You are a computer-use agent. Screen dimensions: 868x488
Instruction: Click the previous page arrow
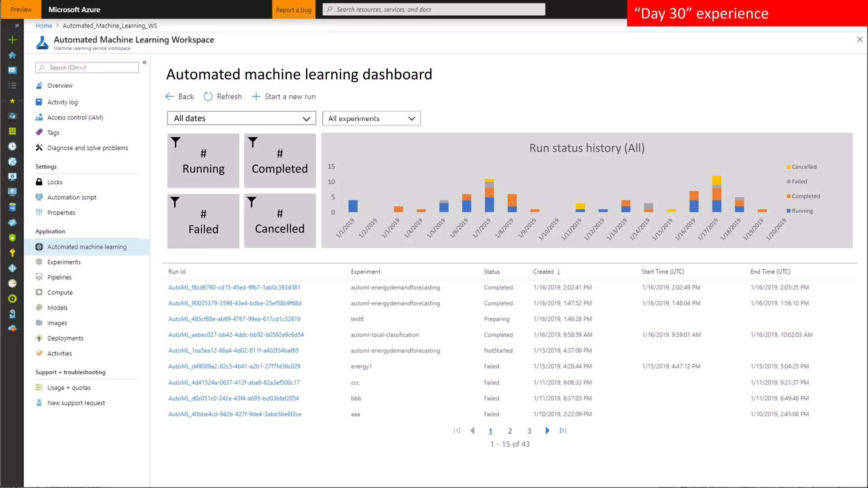[x=473, y=431]
